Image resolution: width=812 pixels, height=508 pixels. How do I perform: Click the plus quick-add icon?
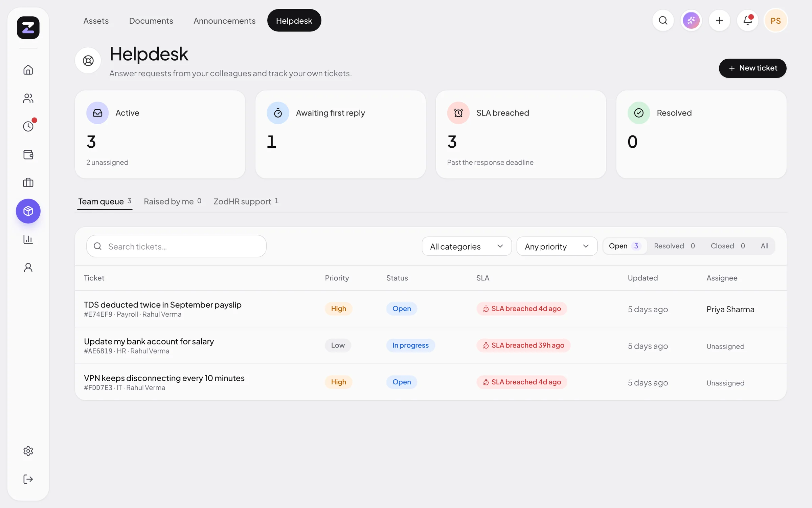[x=719, y=21]
